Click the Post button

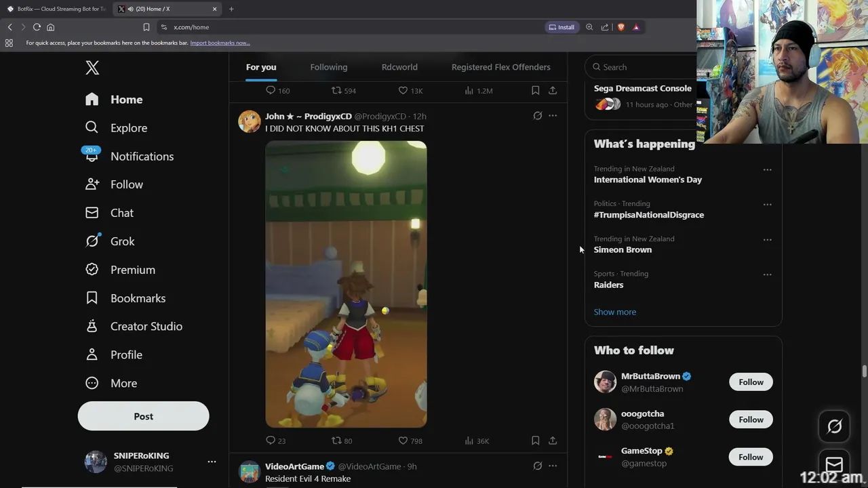143,416
